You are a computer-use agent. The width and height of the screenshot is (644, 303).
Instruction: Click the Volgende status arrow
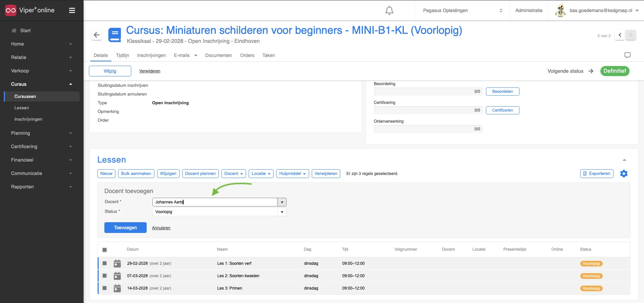[x=591, y=71]
